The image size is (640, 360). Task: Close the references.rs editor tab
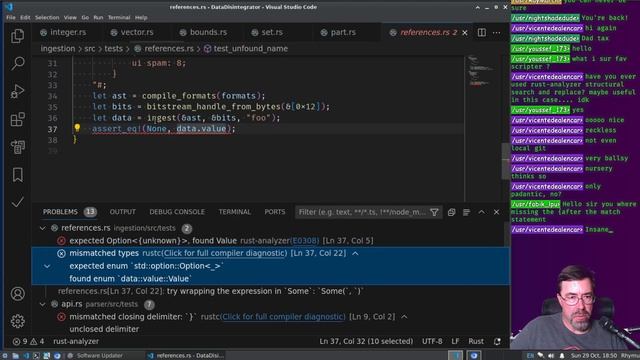465,32
